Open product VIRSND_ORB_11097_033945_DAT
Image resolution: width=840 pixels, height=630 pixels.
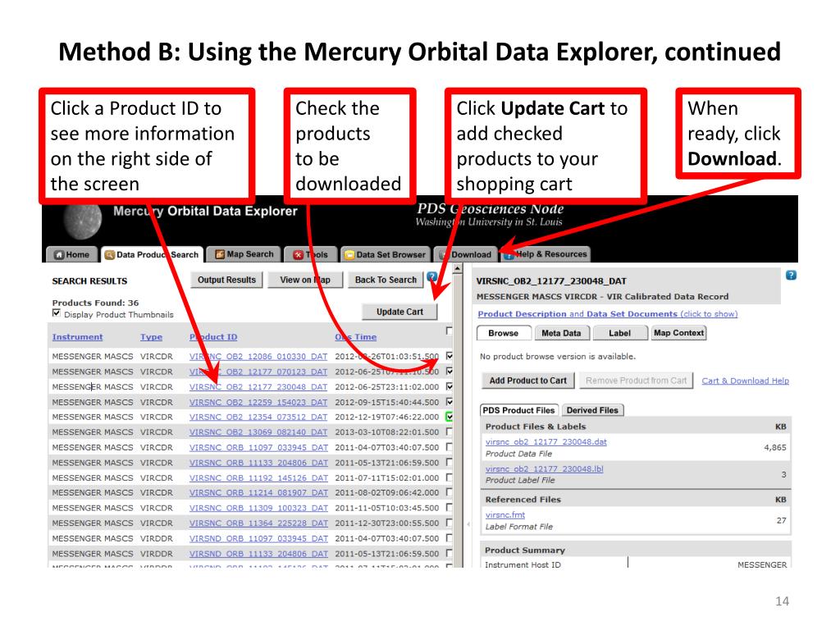[x=258, y=538]
